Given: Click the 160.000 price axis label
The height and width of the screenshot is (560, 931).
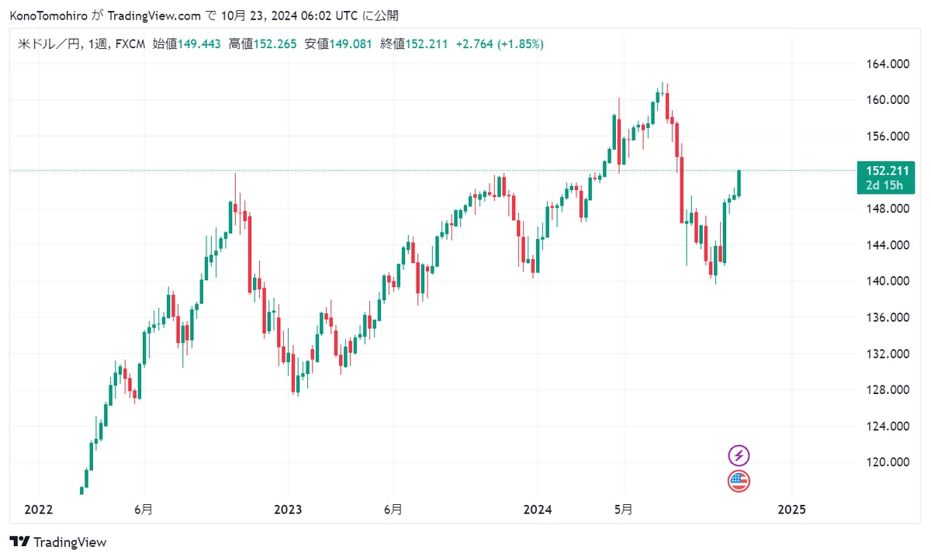Looking at the screenshot, I should [888, 100].
